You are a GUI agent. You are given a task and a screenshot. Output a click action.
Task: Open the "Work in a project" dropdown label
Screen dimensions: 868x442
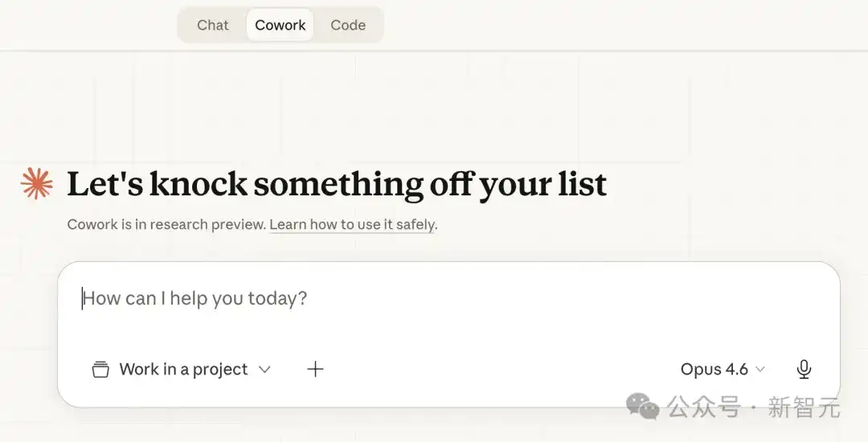183,370
